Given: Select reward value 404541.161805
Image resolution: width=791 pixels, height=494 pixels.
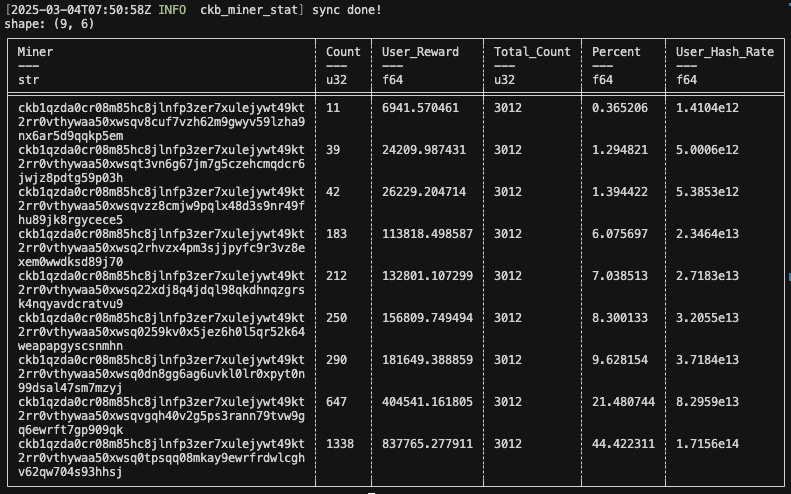Looking at the screenshot, I should [x=427, y=401].
